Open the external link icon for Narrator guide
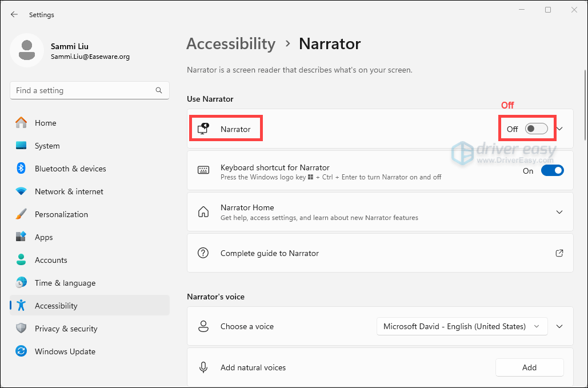Viewport: 588px width, 388px height. click(559, 253)
